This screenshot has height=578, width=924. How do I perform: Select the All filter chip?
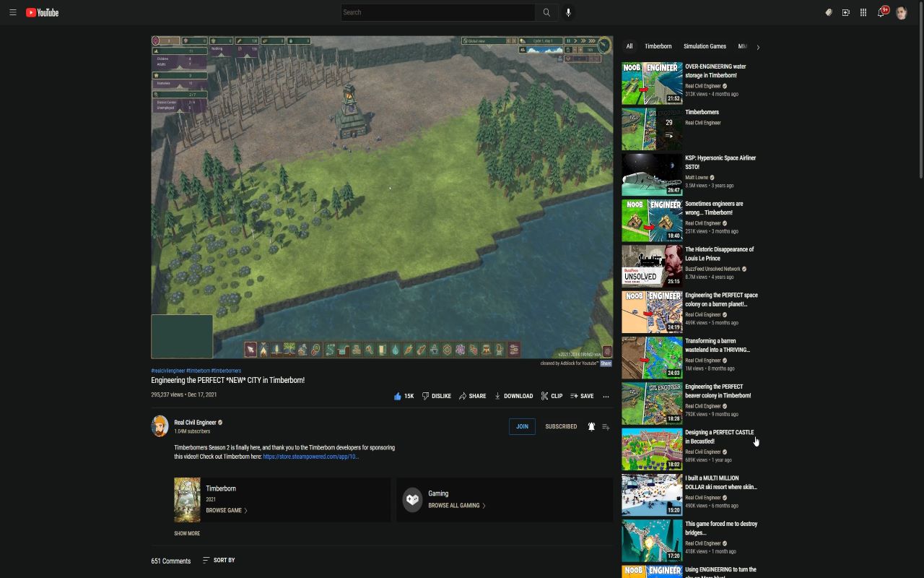click(629, 46)
